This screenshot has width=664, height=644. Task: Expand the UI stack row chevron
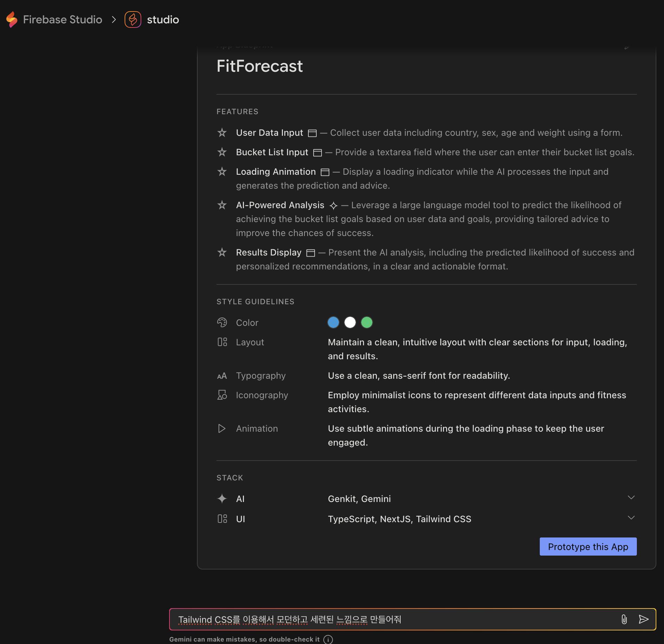(x=631, y=518)
